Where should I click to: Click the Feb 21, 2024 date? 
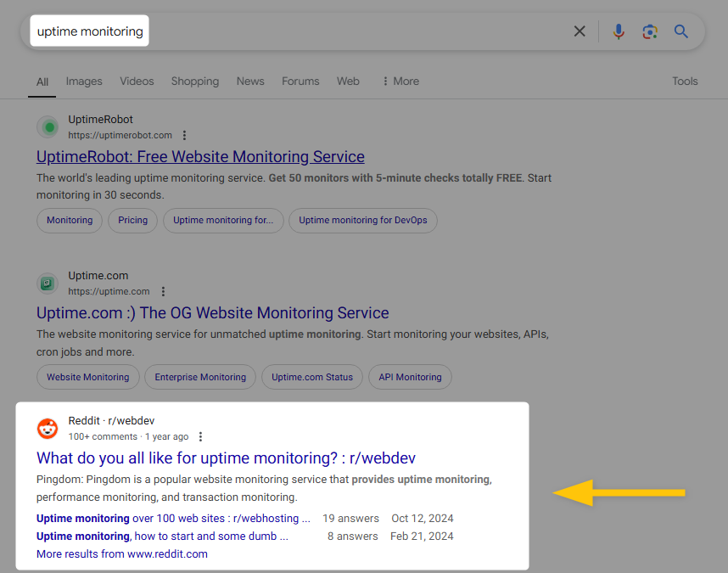422,536
